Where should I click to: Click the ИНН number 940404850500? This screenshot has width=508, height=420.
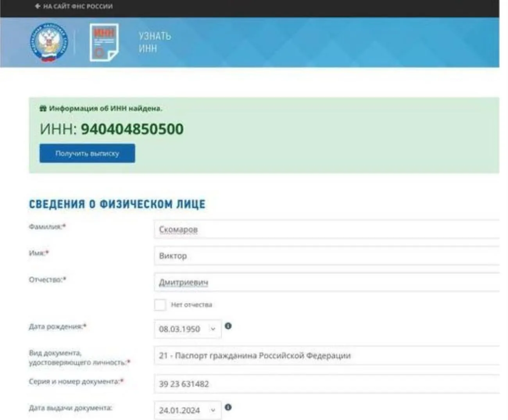click(x=132, y=129)
